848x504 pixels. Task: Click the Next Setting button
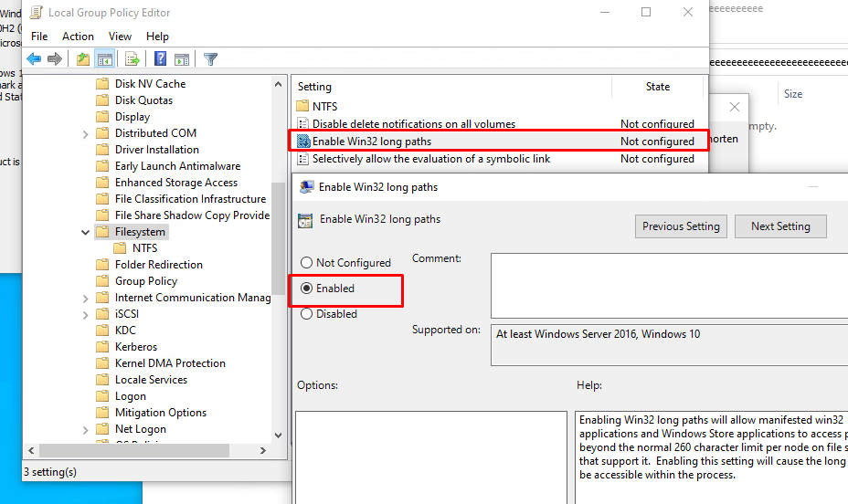pyautogui.click(x=780, y=226)
